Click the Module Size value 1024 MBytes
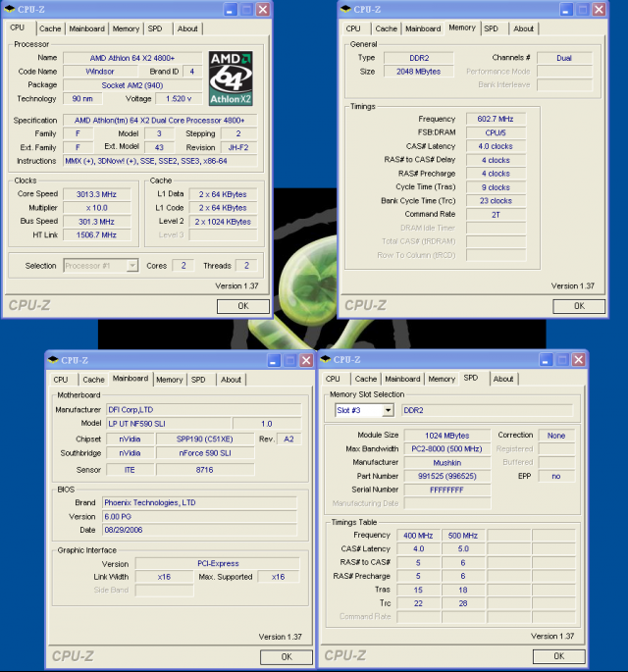 pos(447,436)
